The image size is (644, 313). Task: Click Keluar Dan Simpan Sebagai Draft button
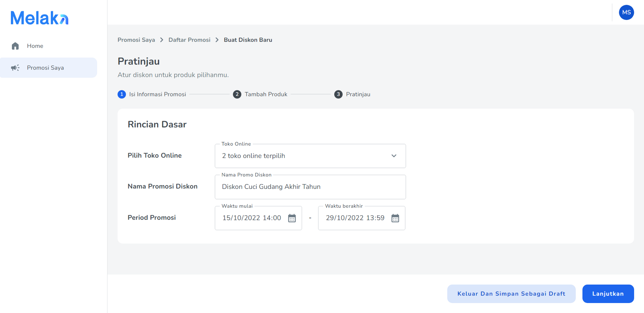click(511, 294)
